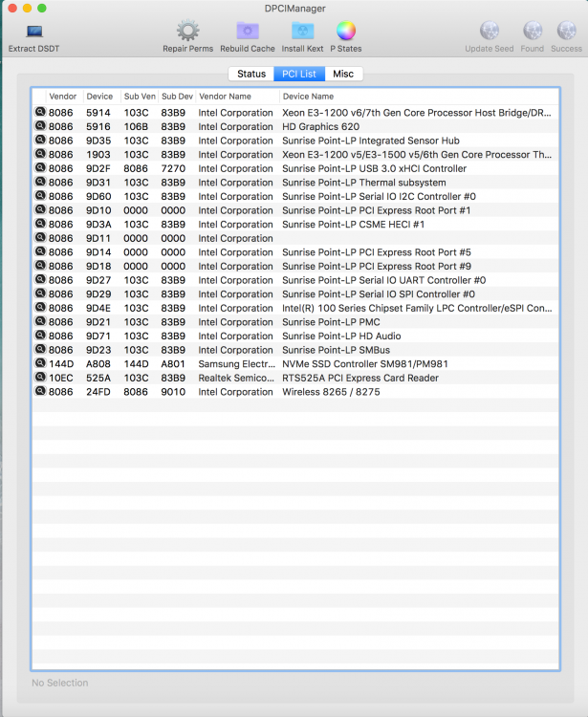Click magnifier icon for SMBus row
The width and height of the screenshot is (588, 717).
(x=40, y=349)
